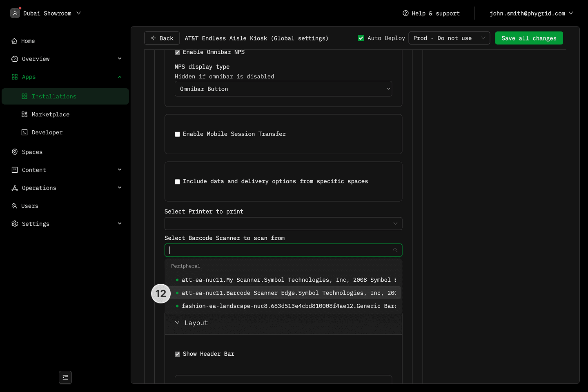The width and height of the screenshot is (588, 392).
Task: Collapse the Layout section
Action: 177,323
